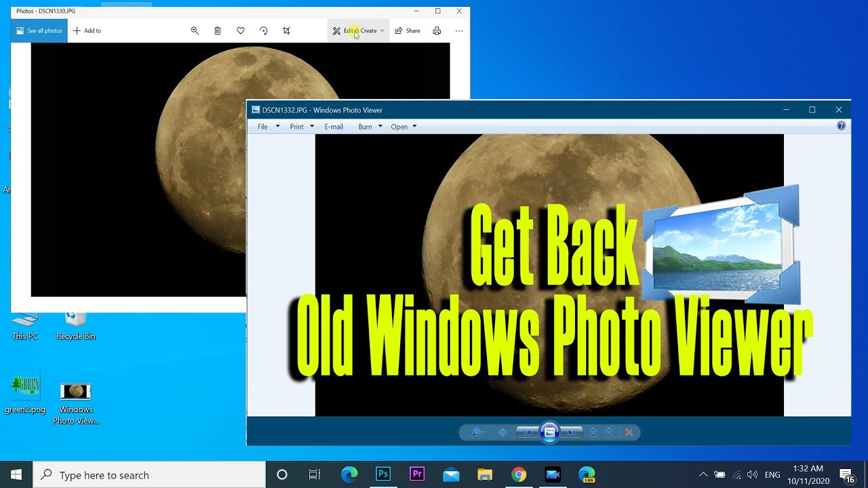The image size is (868, 488).
Task: Select the Windows Photo View... desktop icon
Action: click(76, 404)
